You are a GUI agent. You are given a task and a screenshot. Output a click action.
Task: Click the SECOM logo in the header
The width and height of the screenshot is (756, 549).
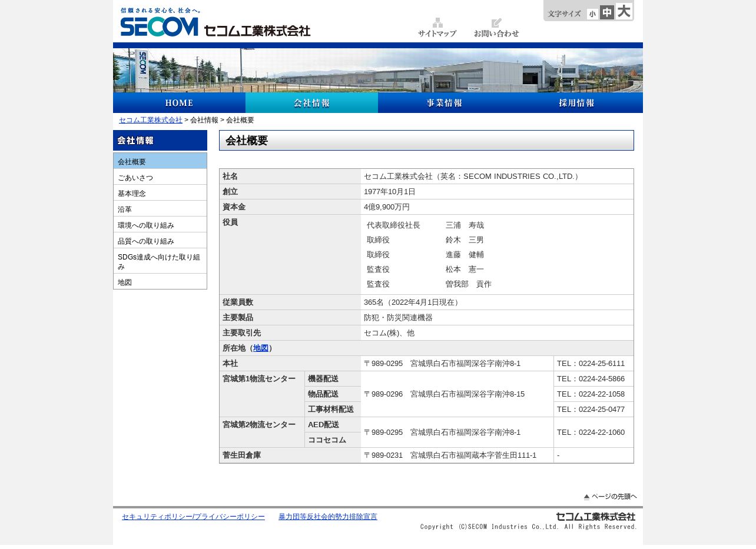tap(215, 22)
